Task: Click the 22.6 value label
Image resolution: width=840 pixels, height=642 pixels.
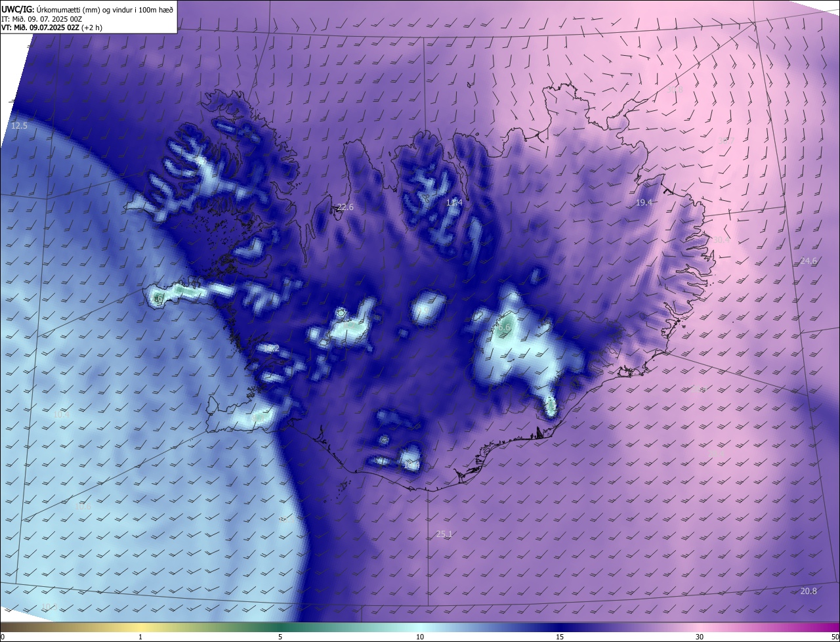Action: [x=345, y=207]
